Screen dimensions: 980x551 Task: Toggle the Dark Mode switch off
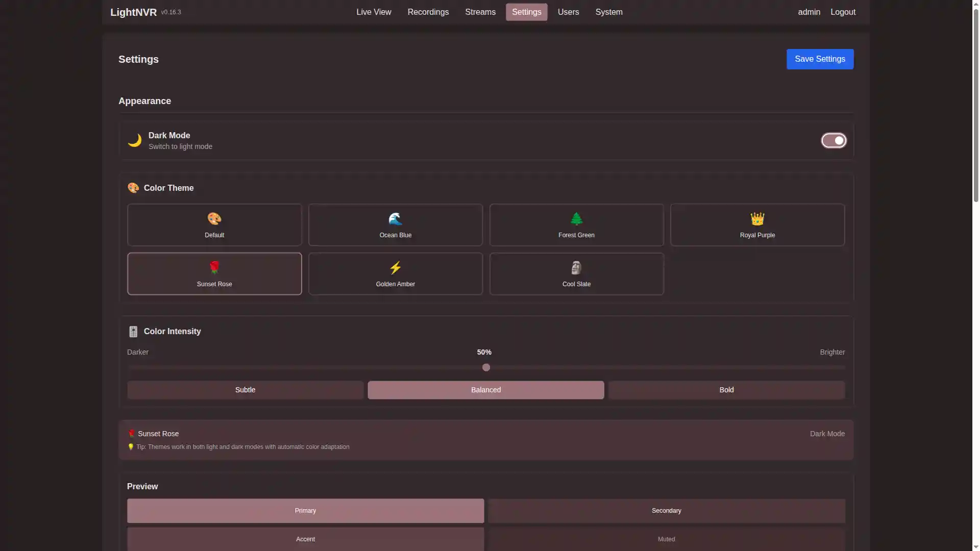click(834, 140)
